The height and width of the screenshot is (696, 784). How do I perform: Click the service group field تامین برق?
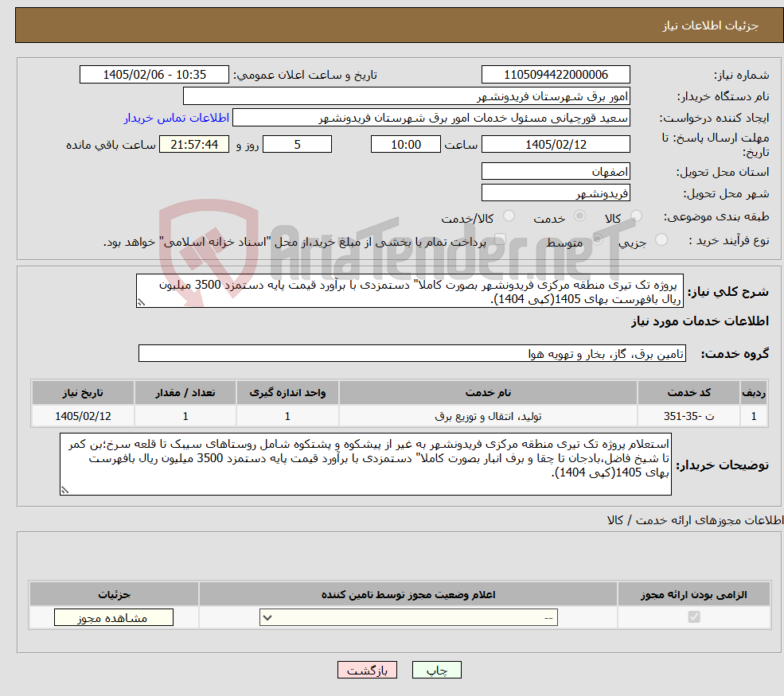click(x=412, y=353)
